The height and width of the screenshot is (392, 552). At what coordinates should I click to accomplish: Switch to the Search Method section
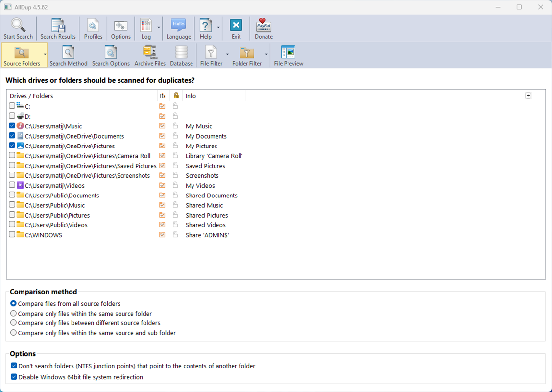[68, 55]
